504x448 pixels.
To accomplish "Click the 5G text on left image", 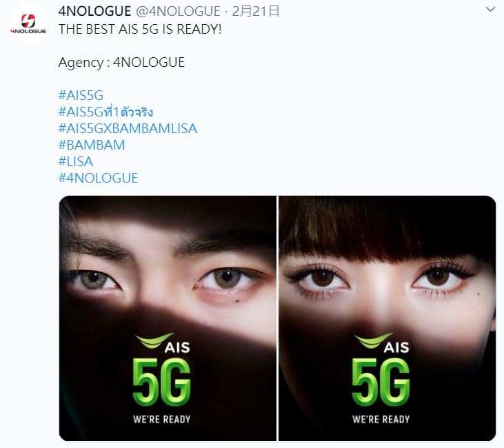I will click(x=161, y=383).
